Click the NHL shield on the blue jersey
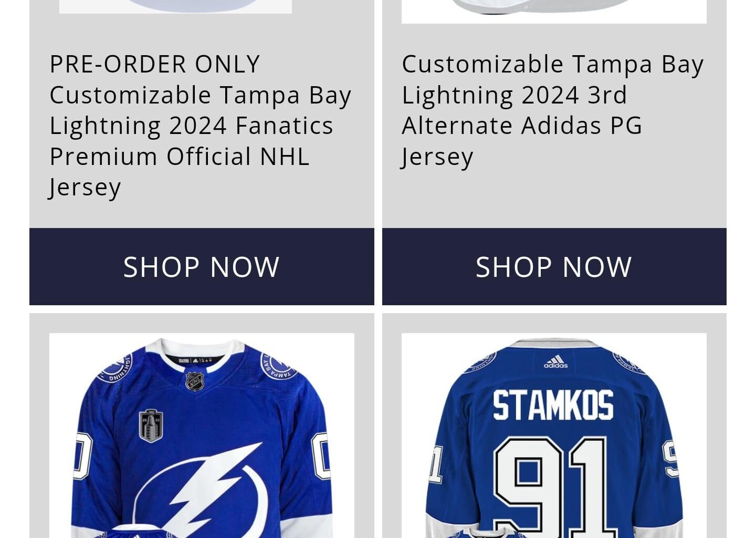756x538 pixels. (195, 381)
